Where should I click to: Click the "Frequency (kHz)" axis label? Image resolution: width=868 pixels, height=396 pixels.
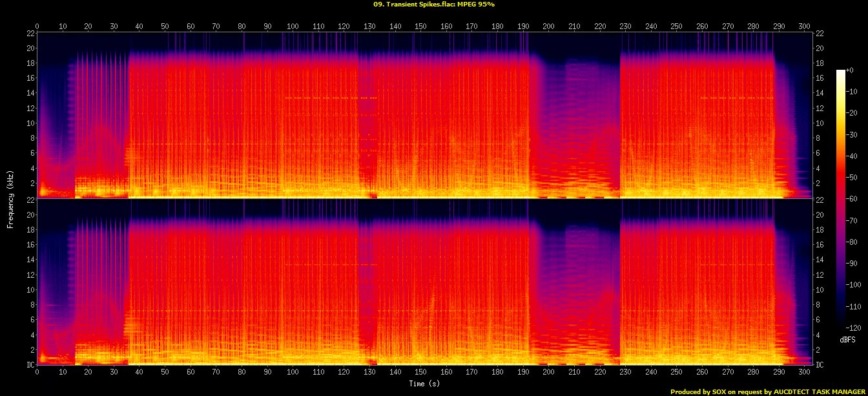pos(11,198)
